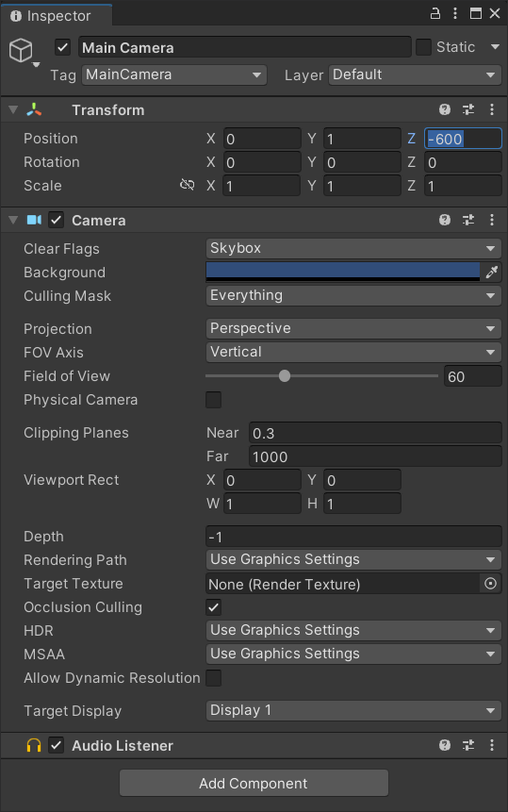
Task: Click the Target Texture object picker
Action: tap(490, 584)
